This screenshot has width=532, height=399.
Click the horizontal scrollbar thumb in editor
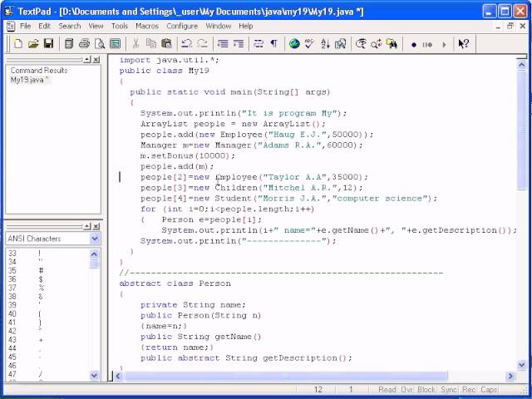click(286, 376)
